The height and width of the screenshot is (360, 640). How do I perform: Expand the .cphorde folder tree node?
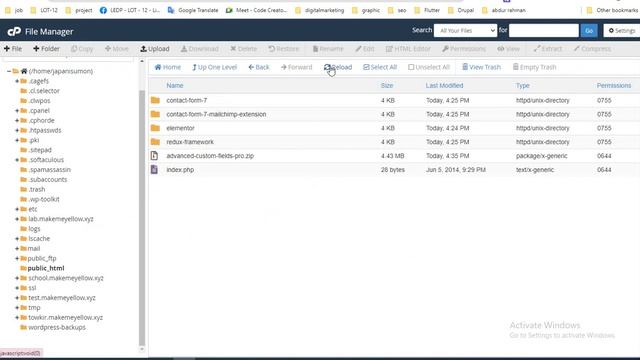click(17, 120)
